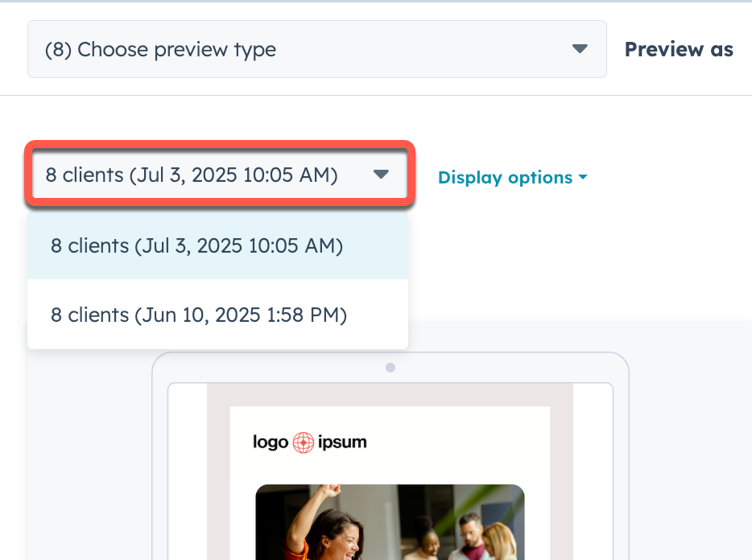752x560 pixels.
Task: Select the Jun 10, 2025 1:58 PM version
Action: [x=199, y=315]
